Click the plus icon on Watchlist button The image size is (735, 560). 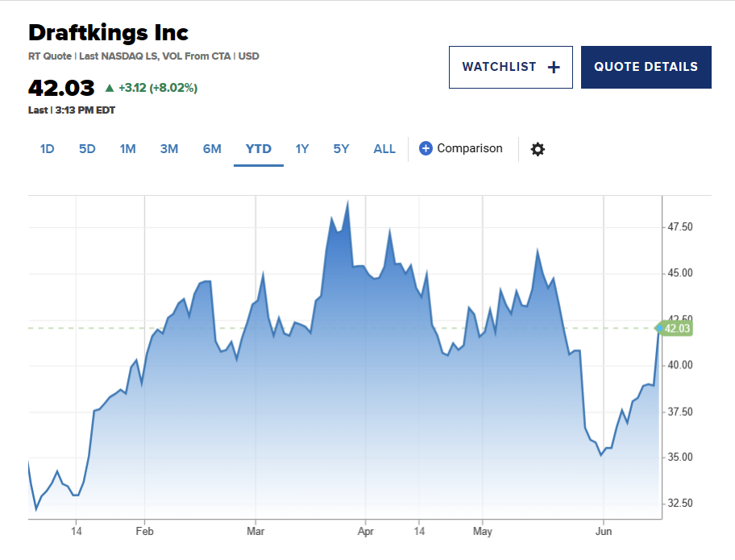554,68
